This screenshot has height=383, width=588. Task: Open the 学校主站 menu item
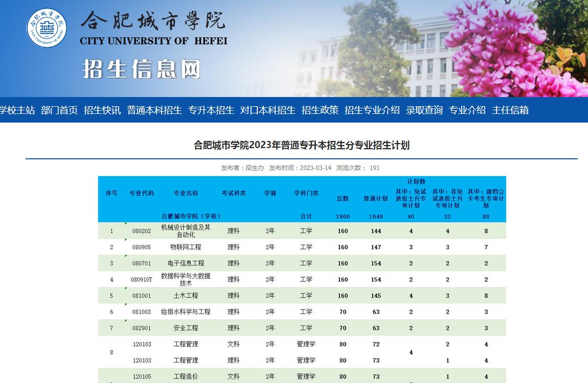coord(17,110)
